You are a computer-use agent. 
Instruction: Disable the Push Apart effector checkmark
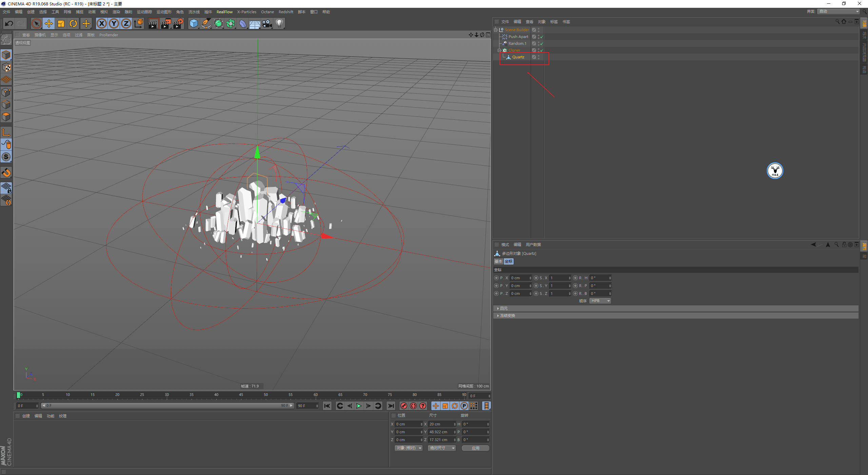click(541, 37)
